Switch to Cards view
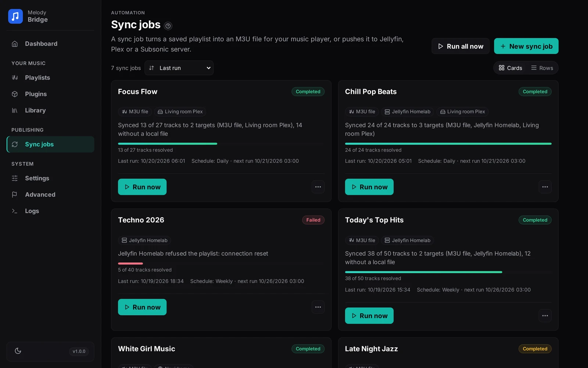This screenshot has width=588, height=368. [x=510, y=68]
